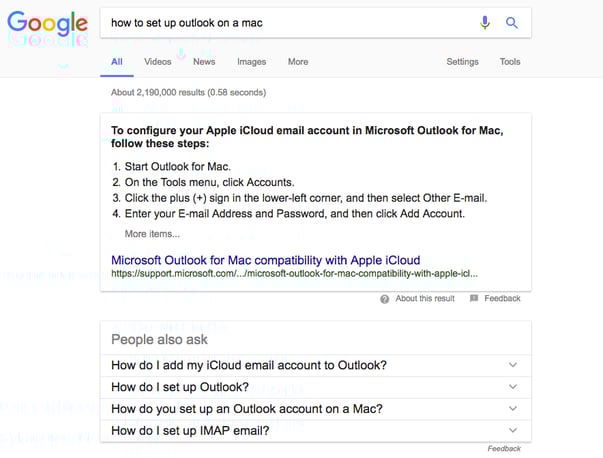Go to the Images tab

pos(252,62)
